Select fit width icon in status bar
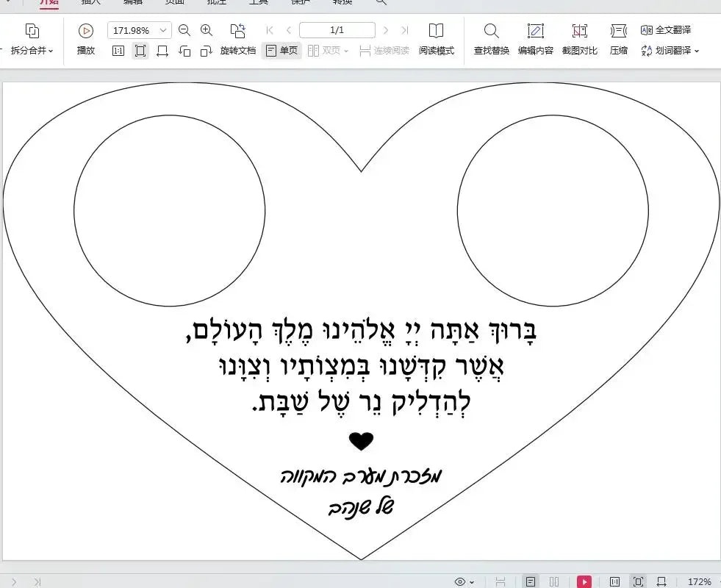This screenshot has height=588, width=721. pos(661,581)
